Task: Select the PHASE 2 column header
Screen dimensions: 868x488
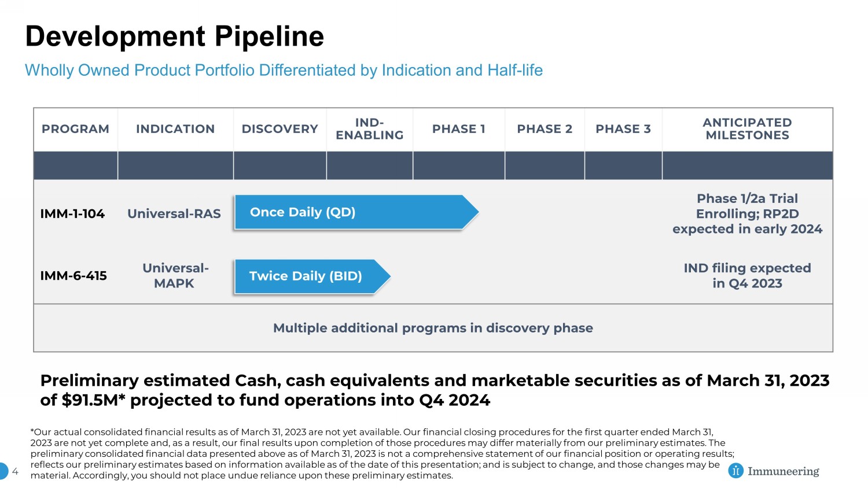Action: pyautogui.click(x=545, y=129)
